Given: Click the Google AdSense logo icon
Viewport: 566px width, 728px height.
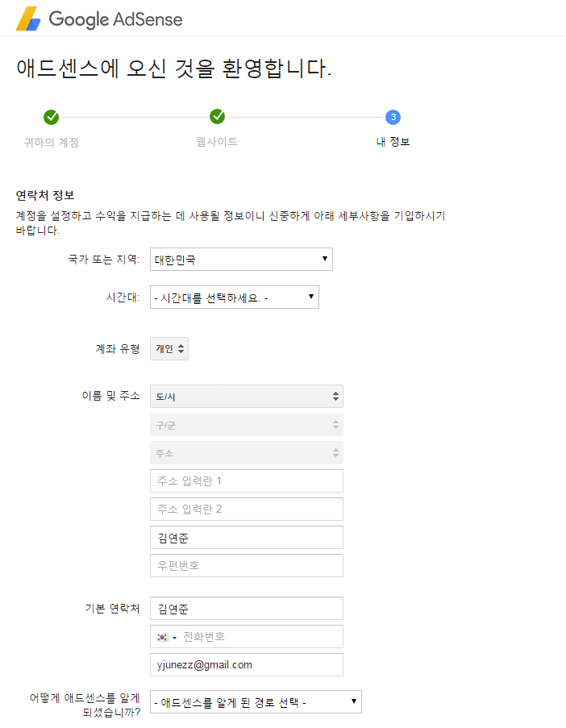Looking at the screenshot, I should (28, 19).
